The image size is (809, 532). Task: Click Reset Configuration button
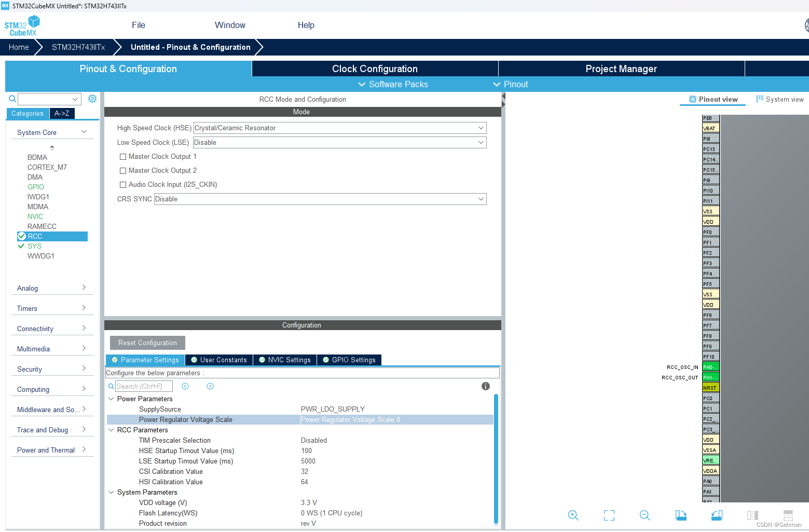pos(147,343)
